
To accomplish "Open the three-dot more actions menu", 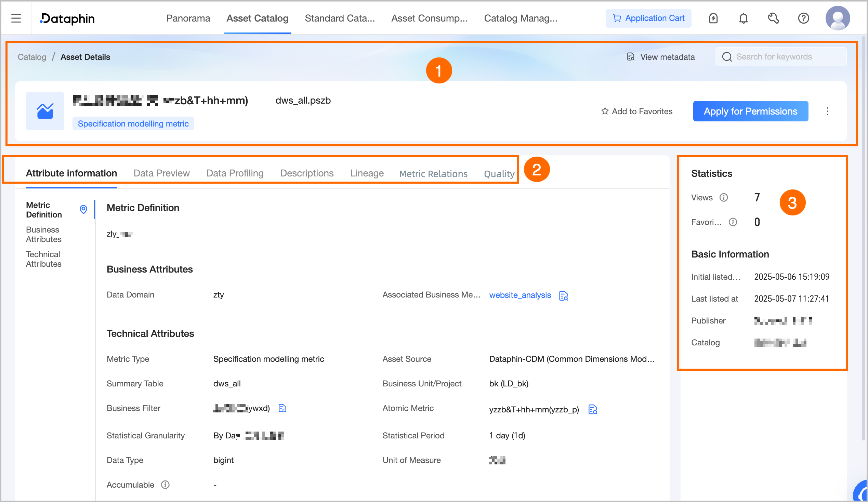I will tap(827, 111).
